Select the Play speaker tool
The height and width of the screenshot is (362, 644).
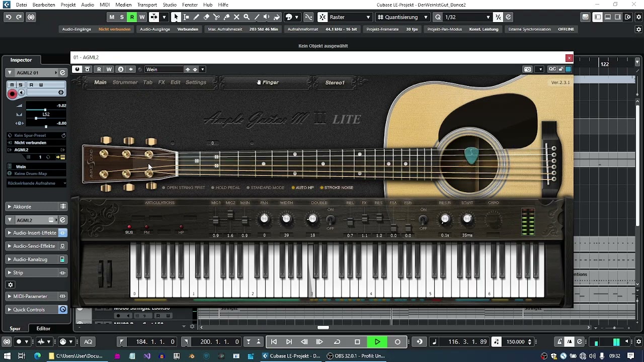[267, 17]
